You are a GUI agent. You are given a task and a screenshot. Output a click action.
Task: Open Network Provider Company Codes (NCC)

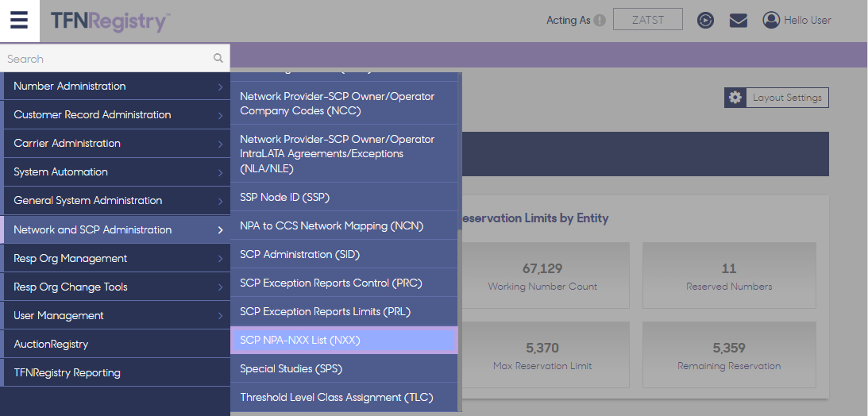pos(344,103)
